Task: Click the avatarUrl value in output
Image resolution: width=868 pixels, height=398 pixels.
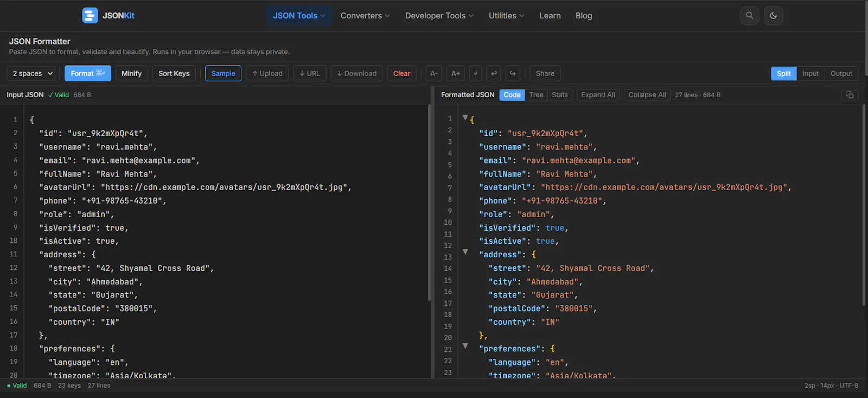Action: click(665, 187)
